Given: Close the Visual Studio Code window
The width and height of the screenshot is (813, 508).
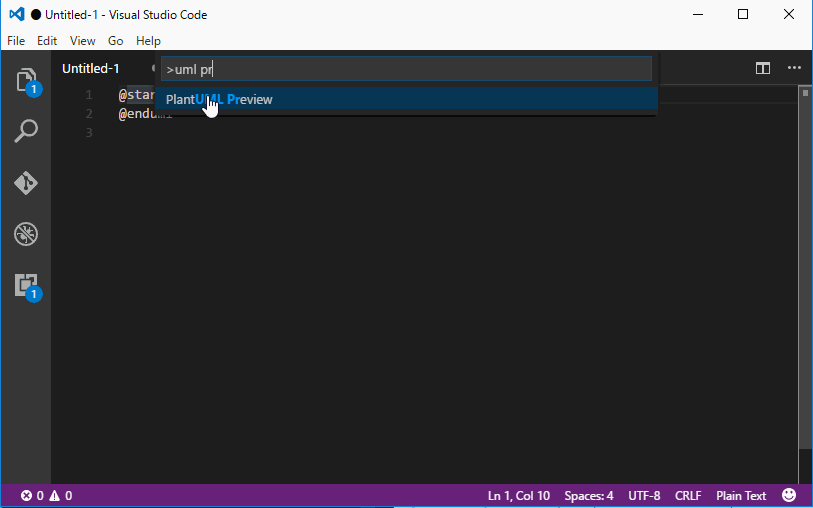Looking at the screenshot, I should (x=789, y=15).
